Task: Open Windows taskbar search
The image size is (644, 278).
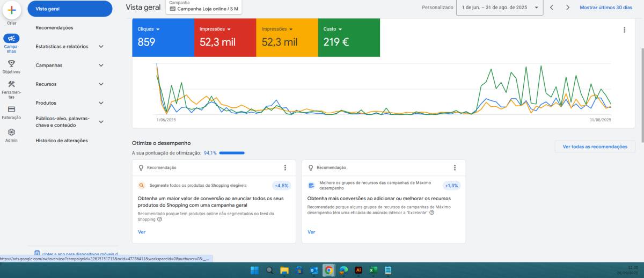Action: (x=269, y=270)
